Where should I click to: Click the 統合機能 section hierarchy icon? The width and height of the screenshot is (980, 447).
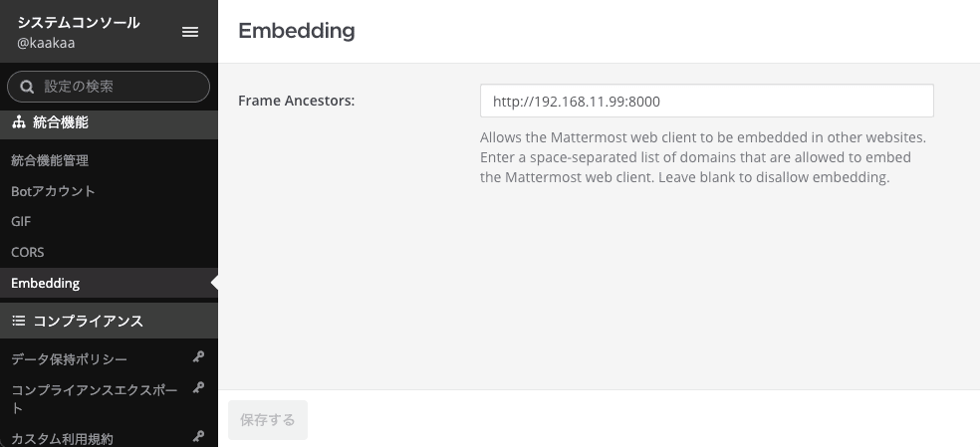pyautogui.click(x=19, y=121)
